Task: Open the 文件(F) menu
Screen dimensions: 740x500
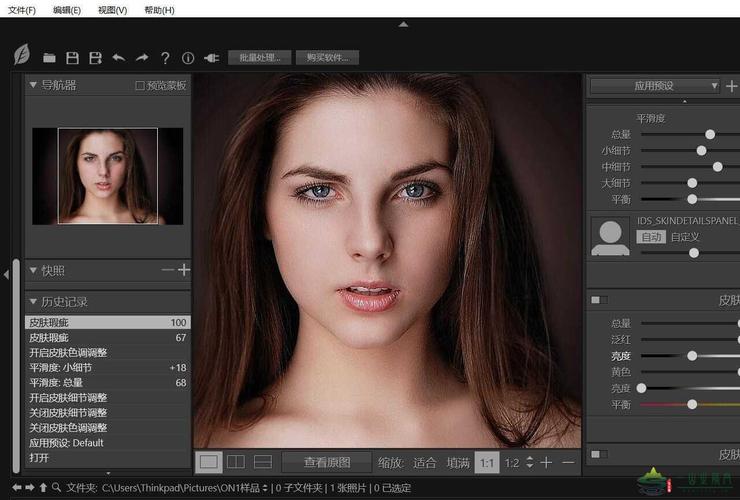Action: click(22, 10)
